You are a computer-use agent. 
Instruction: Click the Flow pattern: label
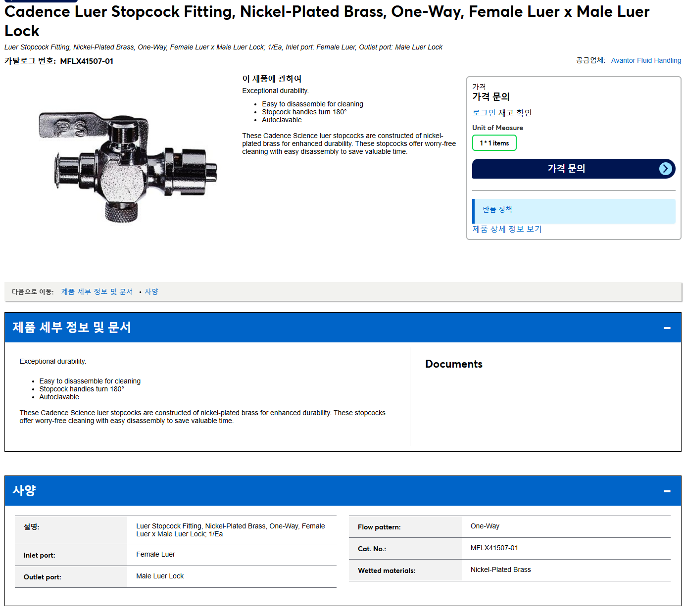pyautogui.click(x=379, y=527)
